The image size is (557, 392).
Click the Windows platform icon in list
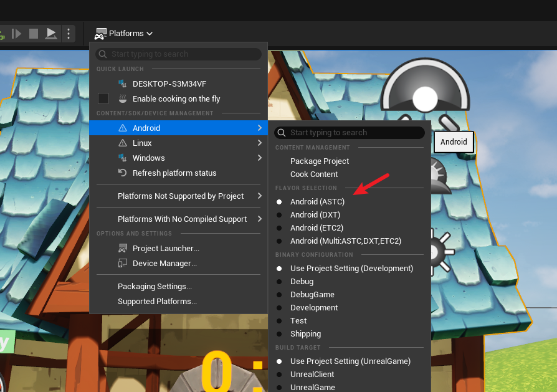point(123,158)
